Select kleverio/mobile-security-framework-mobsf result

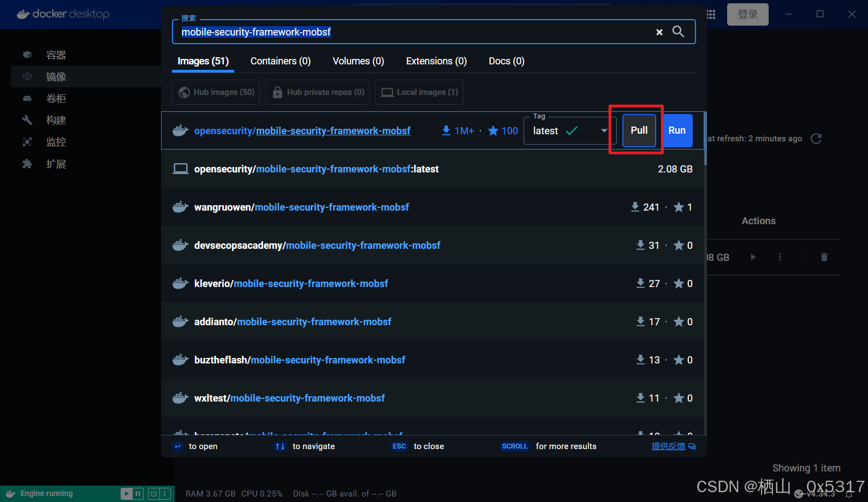click(x=432, y=284)
